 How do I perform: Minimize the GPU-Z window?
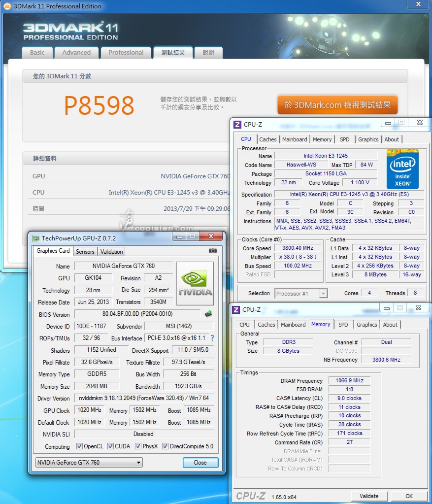pos(179,236)
